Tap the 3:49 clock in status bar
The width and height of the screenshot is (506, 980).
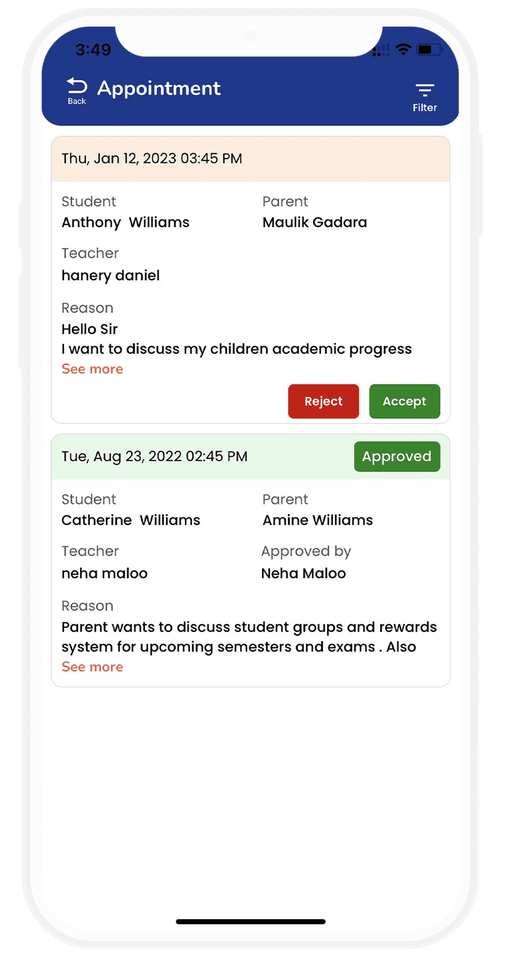(x=93, y=50)
